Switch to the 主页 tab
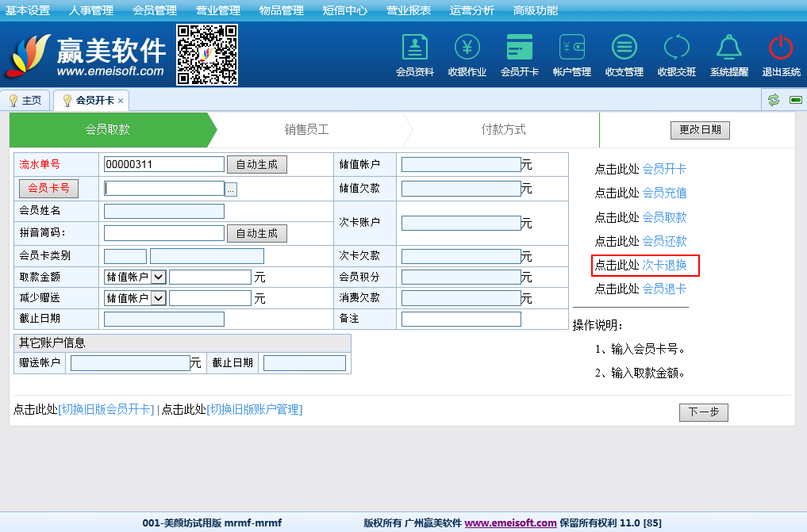 [25, 101]
